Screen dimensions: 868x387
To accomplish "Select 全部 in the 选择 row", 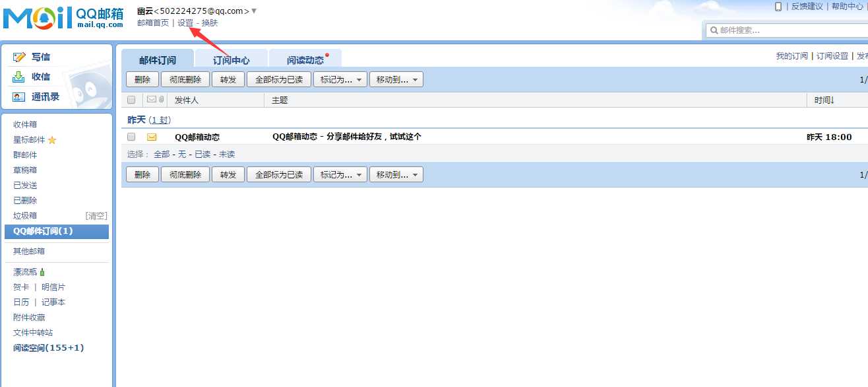I will point(162,155).
